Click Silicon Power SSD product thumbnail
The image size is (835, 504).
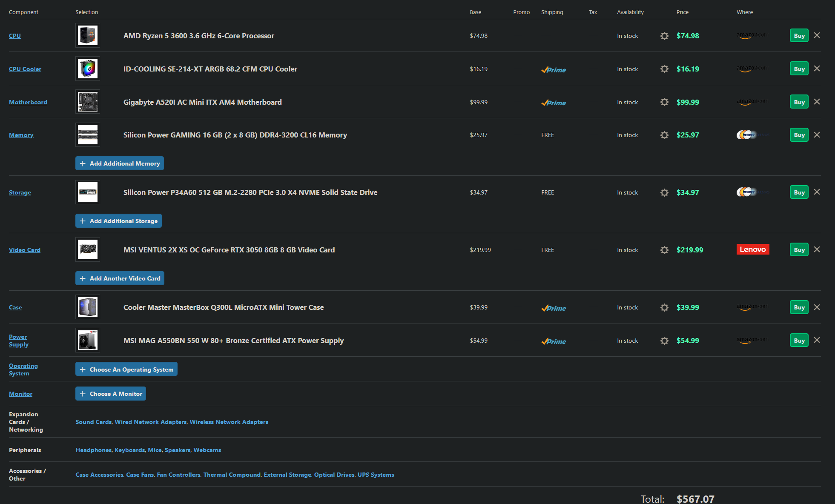[x=88, y=192]
